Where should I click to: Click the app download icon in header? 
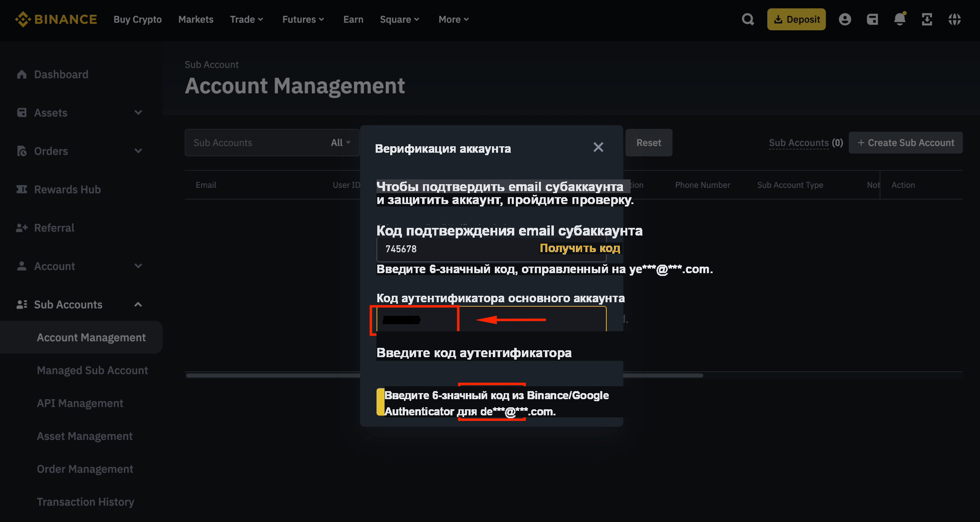(927, 19)
